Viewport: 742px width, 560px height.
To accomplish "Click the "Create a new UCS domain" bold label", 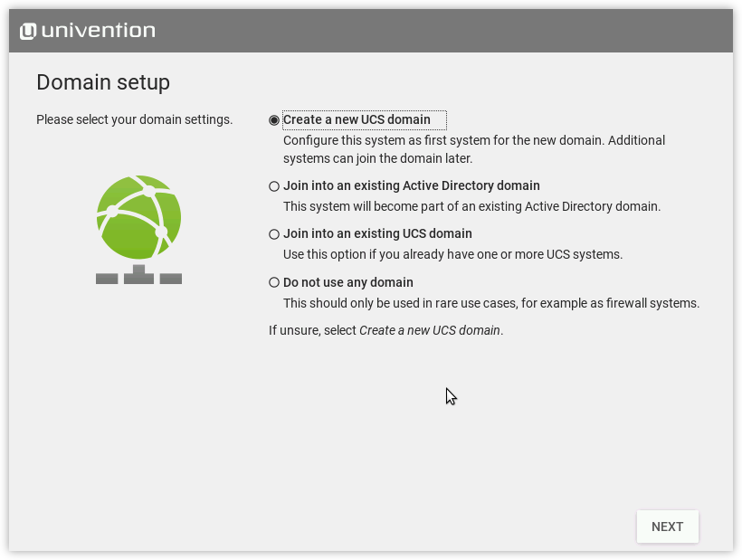I will click(357, 119).
